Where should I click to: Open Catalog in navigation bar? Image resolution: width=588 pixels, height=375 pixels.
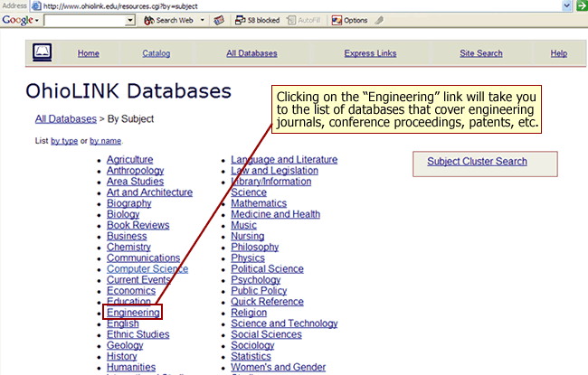pos(156,53)
